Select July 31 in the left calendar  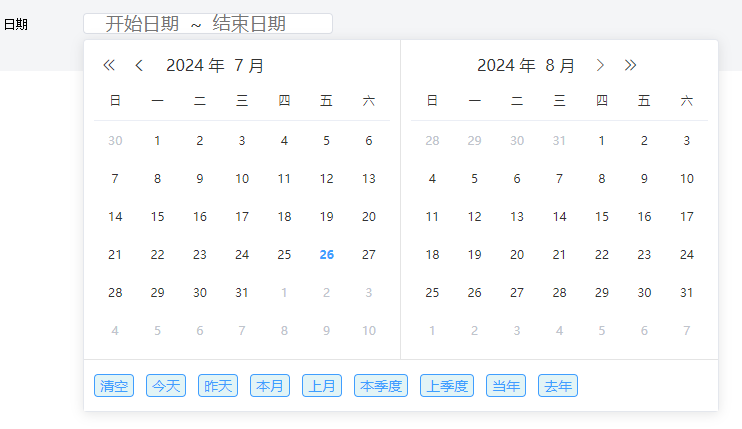242,292
